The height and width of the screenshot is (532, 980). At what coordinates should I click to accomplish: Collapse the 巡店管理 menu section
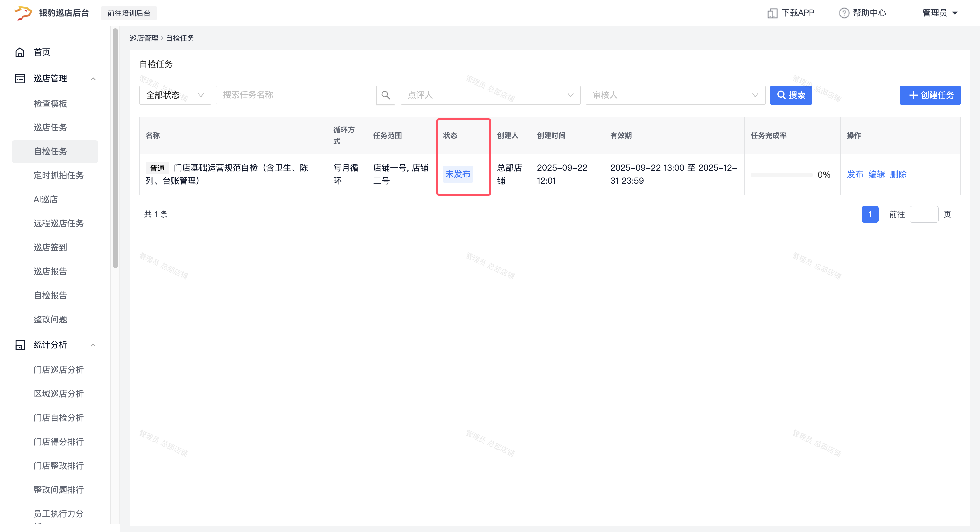(x=93, y=78)
